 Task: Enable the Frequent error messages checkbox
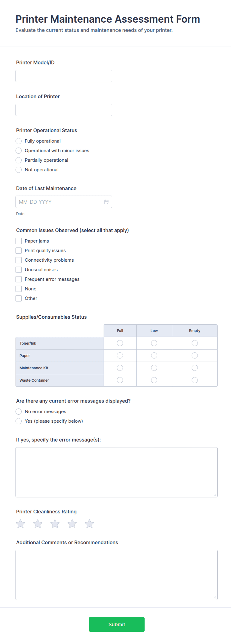tap(19, 279)
